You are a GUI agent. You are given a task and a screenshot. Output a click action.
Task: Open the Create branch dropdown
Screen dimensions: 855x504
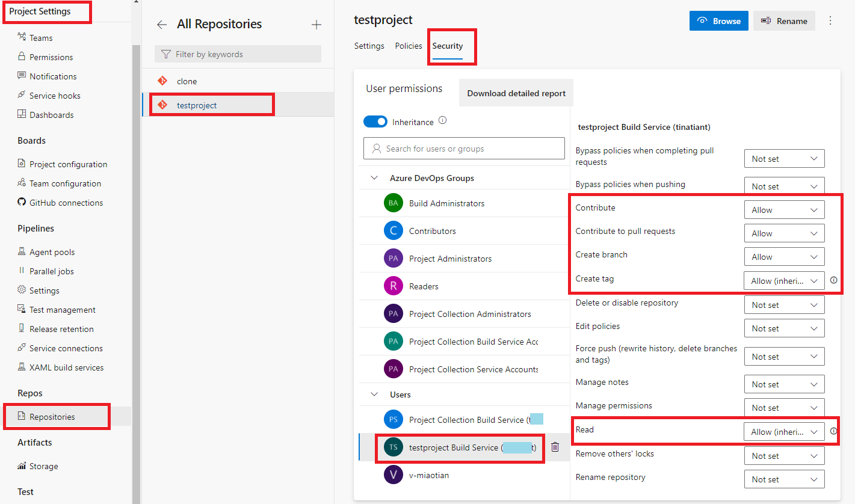click(x=784, y=257)
